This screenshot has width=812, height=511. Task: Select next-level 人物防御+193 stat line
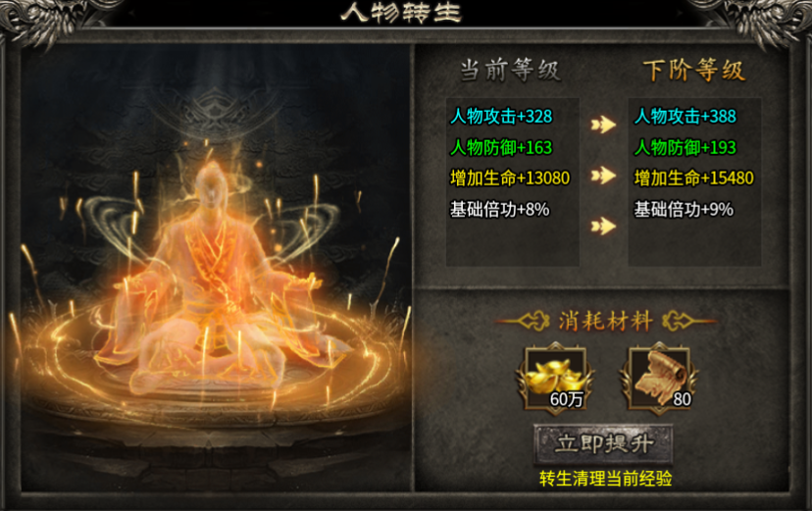[685, 147]
